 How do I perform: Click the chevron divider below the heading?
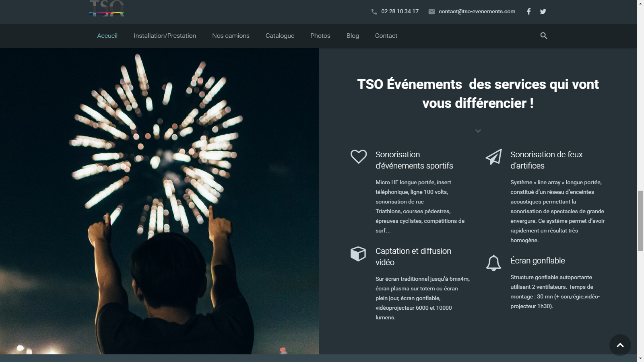point(478,131)
